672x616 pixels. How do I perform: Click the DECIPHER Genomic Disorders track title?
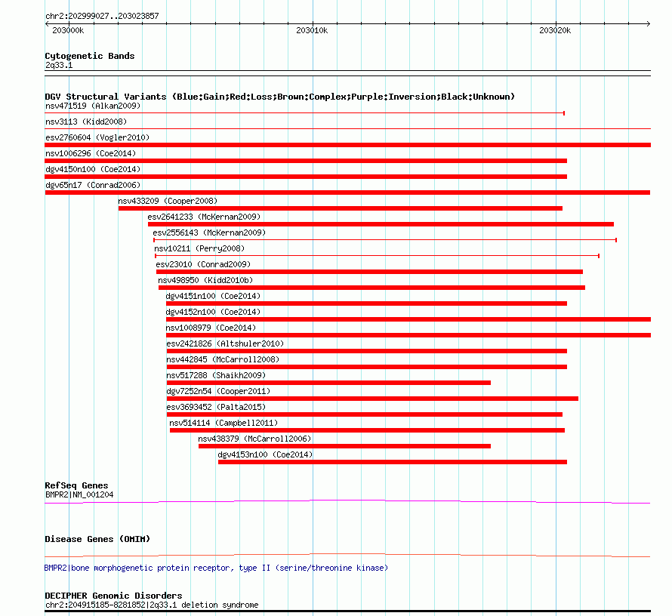click(113, 596)
